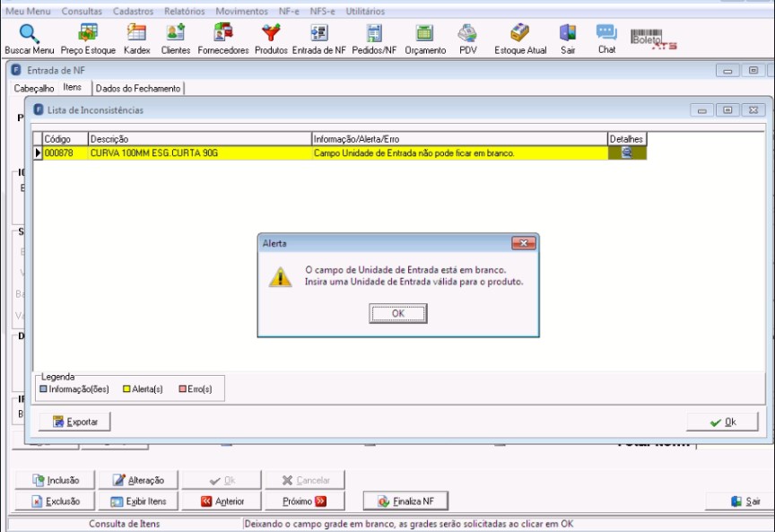Select the code cell 000878

pos(65,153)
